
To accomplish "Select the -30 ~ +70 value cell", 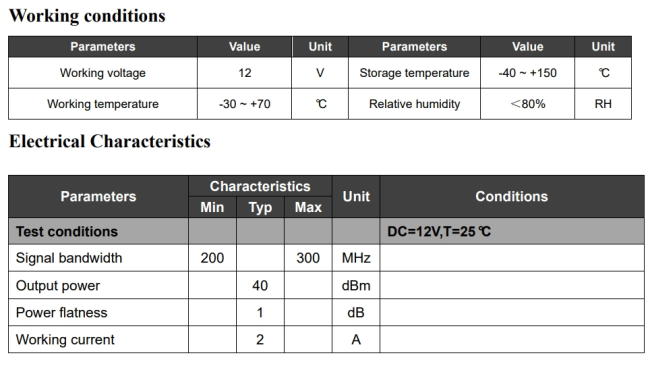I will tap(245, 104).
